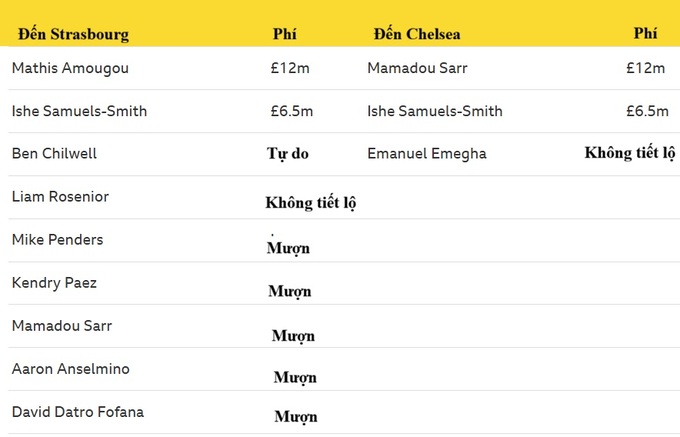Image resolution: width=680 pixels, height=437 pixels.
Task: Select the Mike Penders name
Action: 57,240
